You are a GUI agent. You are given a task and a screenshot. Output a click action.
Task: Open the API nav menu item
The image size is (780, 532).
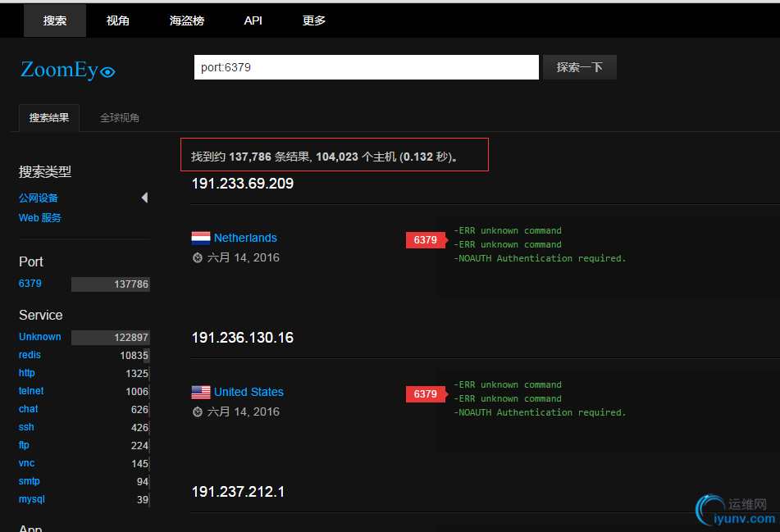[253, 20]
